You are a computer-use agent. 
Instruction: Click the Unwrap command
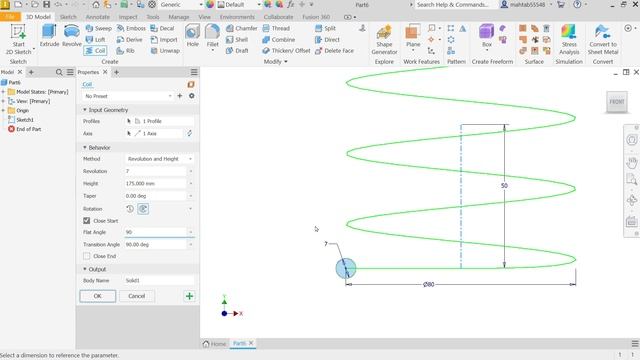(x=165, y=51)
